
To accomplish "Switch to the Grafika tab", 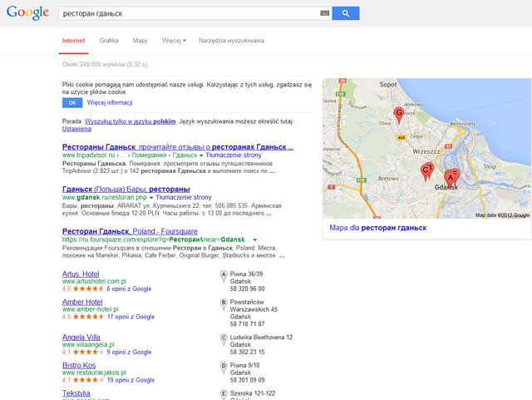I will click(x=109, y=41).
